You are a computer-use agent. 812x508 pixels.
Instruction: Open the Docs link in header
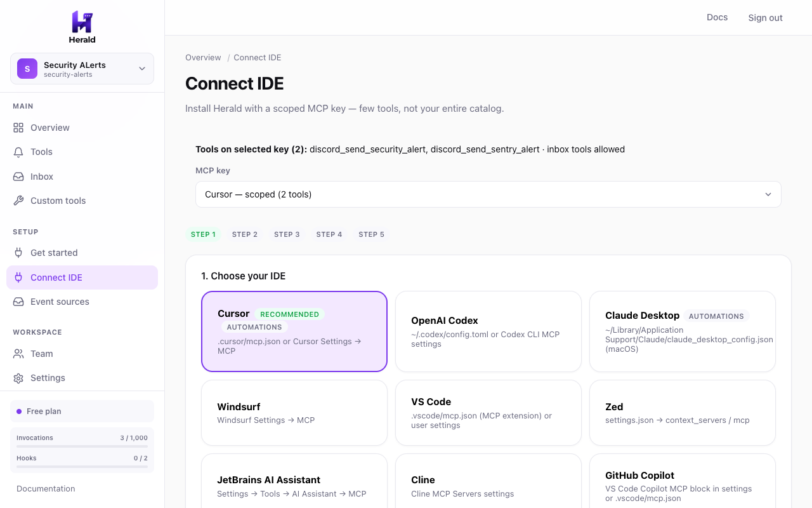717,17
